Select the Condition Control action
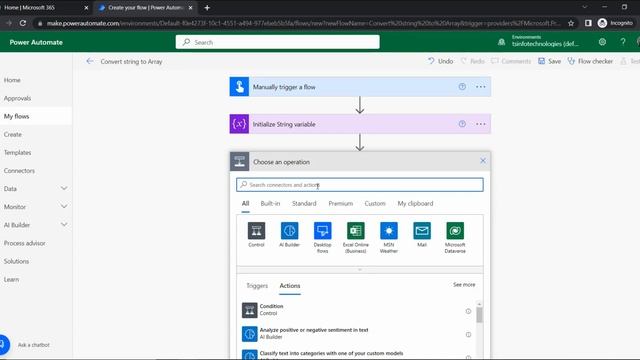The image size is (640, 360). (x=356, y=310)
